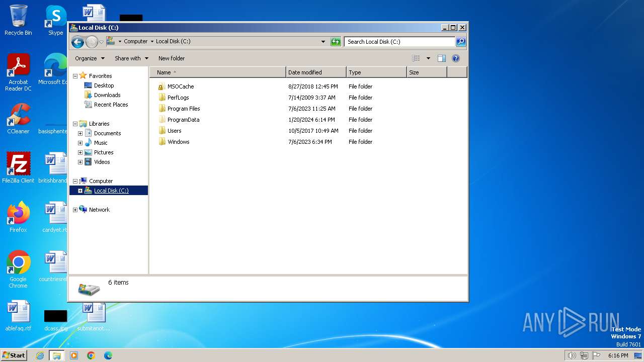Collapse the Favorites tree section
The image size is (644, 362).
tap(75, 76)
